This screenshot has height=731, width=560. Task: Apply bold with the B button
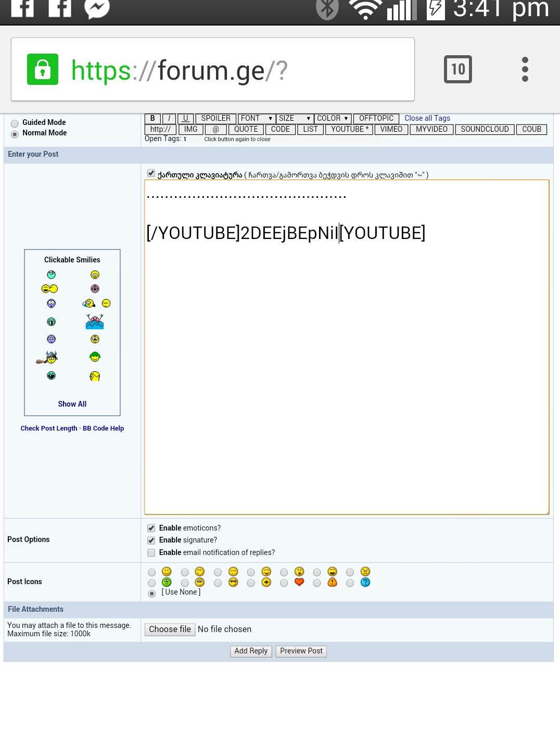pos(152,119)
